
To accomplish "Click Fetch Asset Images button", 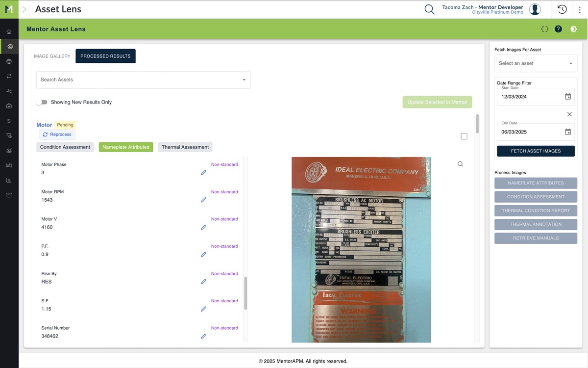I will pos(536,151).
